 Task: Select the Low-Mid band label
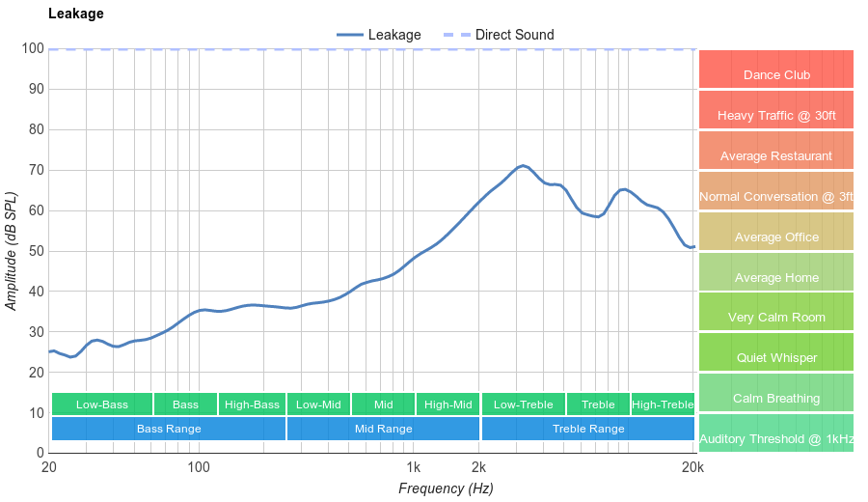pos(318,404)
